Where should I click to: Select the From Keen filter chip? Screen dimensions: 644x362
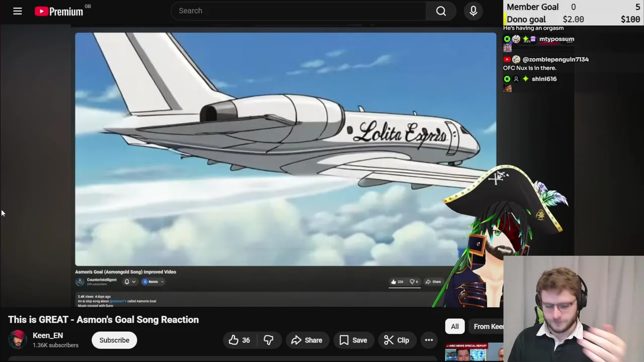[487, 326]
